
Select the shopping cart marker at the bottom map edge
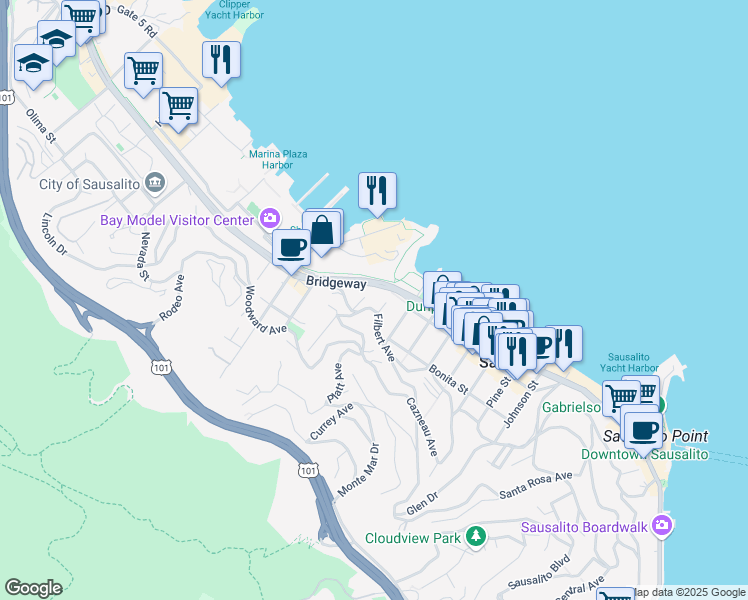[615, 594]
